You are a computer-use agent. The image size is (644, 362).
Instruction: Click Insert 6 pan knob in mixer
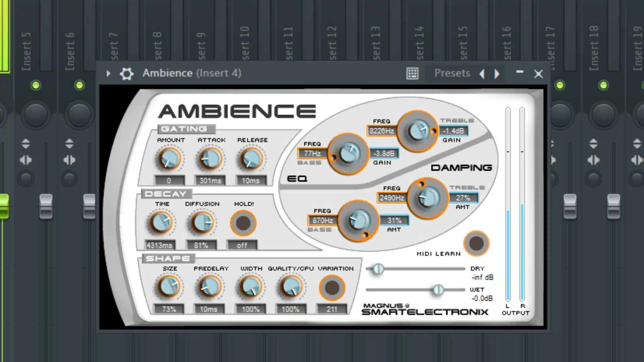[x=79, y=114]
